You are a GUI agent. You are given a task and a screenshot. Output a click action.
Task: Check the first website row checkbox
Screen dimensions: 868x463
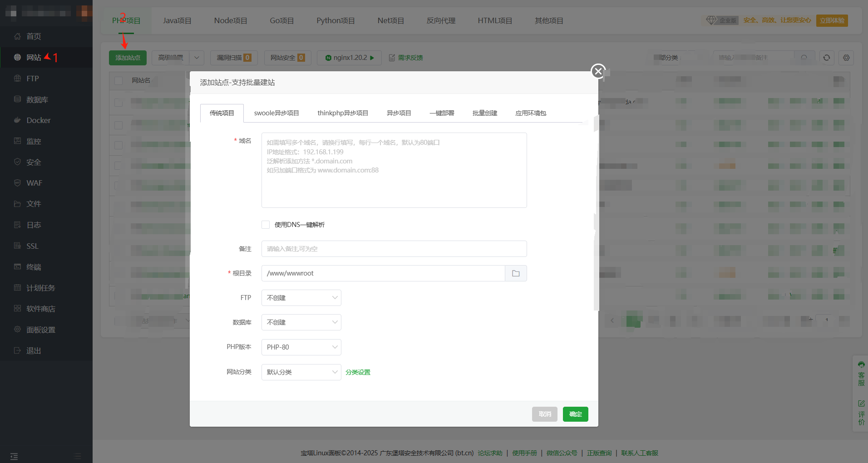pos(118,103)
